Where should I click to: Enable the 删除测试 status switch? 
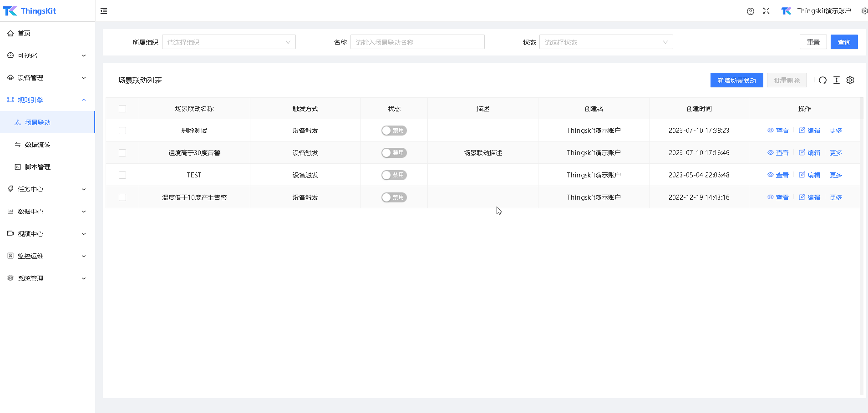pyautogui.click(x=394, y=131)
